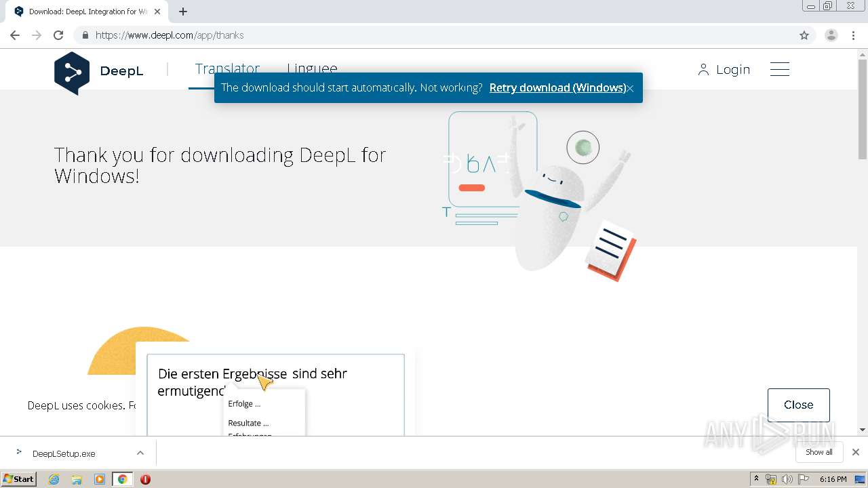Click the DeepL logo icon
The height and width of the screenshot is (488, 868).
pos(72,73)
